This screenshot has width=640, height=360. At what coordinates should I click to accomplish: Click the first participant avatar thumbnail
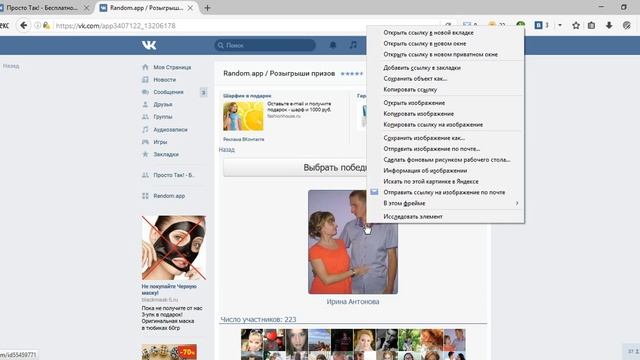[252, 340]
